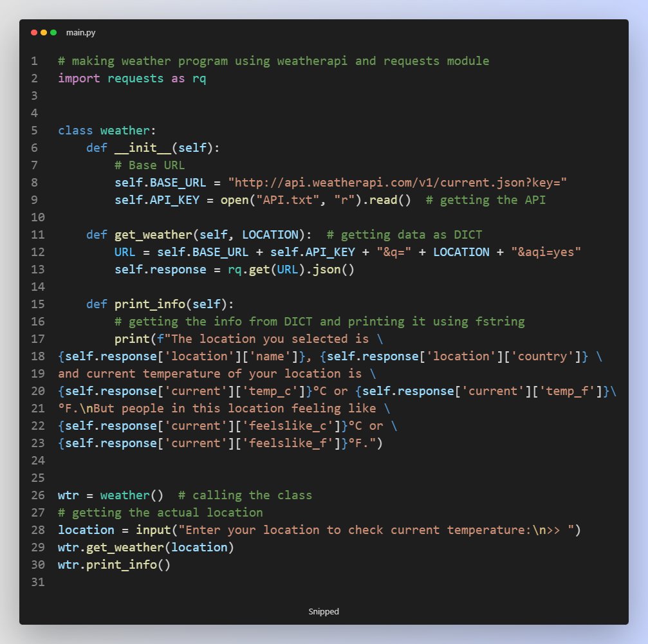Click line number 1 in the gutter

34,61
